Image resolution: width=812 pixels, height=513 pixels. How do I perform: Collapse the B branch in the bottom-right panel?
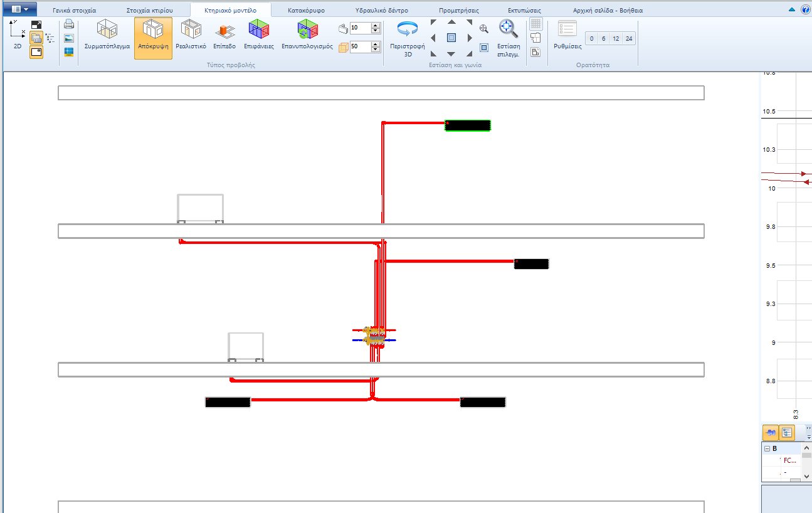[767, 448]
